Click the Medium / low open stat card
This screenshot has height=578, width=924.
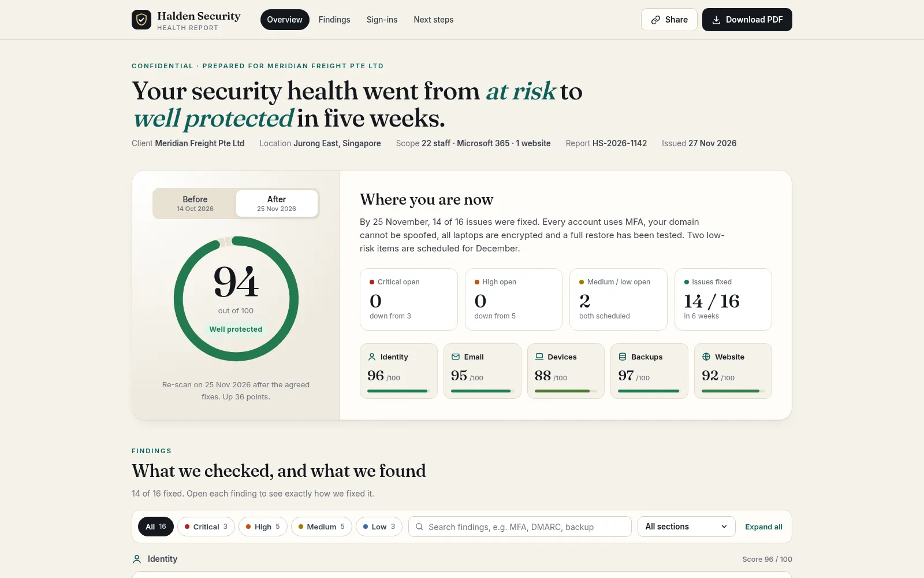click(619, 299)
